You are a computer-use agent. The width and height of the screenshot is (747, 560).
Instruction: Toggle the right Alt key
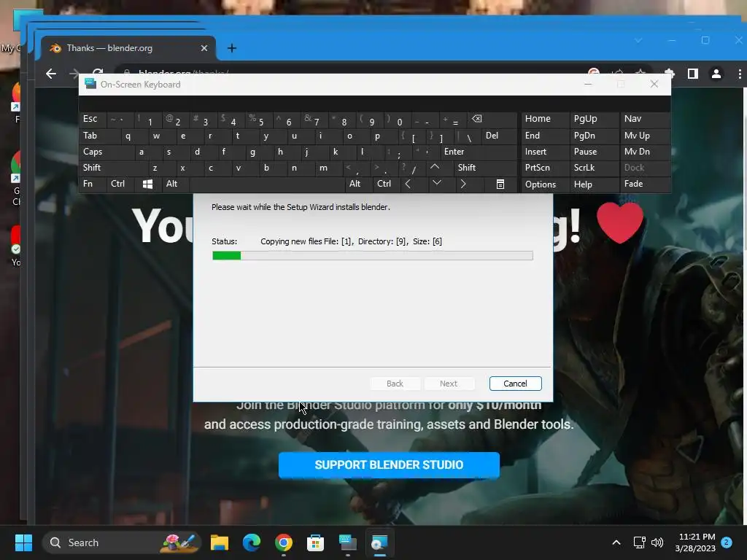(358, 184)
